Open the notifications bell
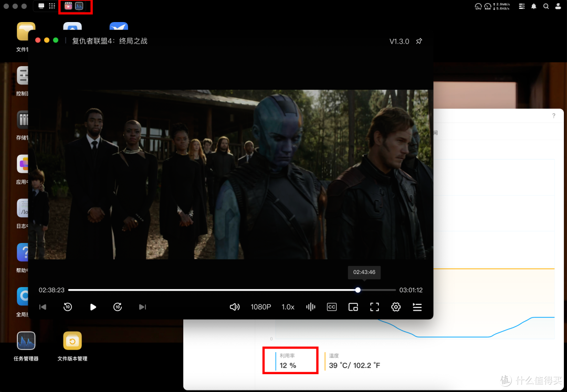This screenshot has width=567, height=392. [534, 6]
